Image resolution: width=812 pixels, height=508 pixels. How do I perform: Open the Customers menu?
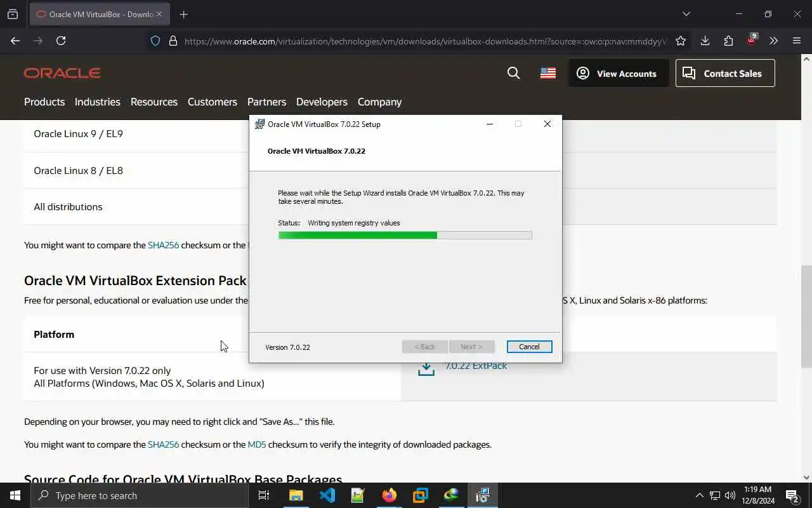point(213,102)
